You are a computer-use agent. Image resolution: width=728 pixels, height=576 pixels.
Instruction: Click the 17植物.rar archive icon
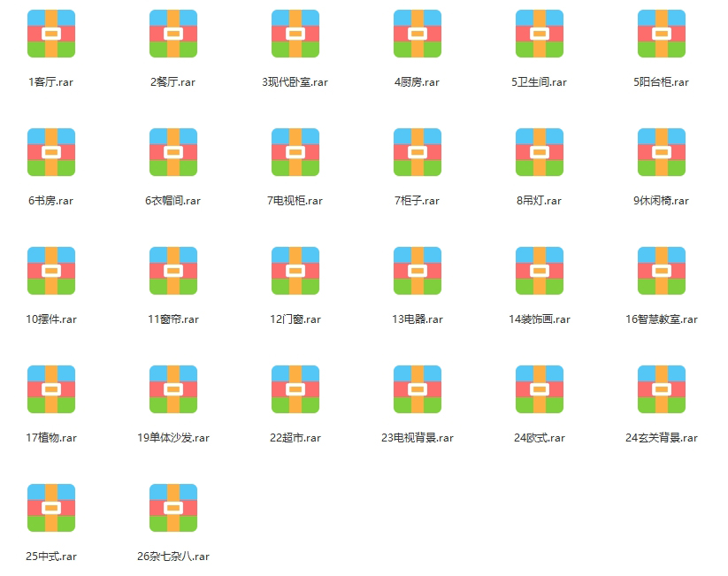[x=51, y=388]
